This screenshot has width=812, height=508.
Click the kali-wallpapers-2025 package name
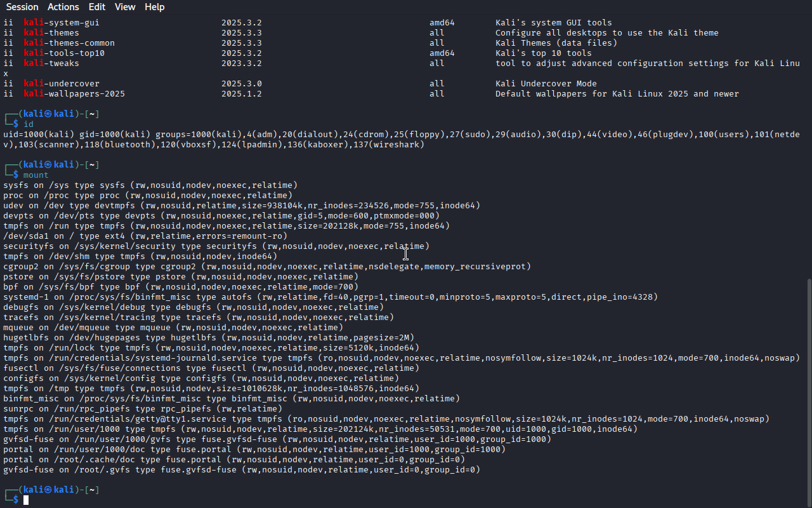pyautogui.click(x=74, y=94)
